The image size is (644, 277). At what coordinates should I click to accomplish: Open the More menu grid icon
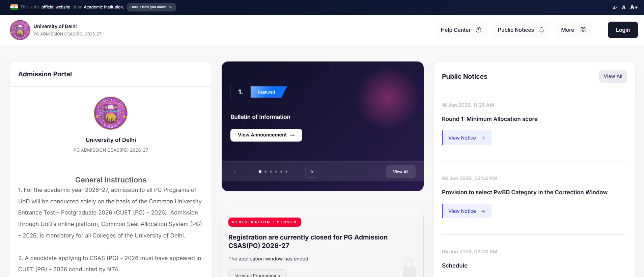pyautogui.click(x=583, y=30)
